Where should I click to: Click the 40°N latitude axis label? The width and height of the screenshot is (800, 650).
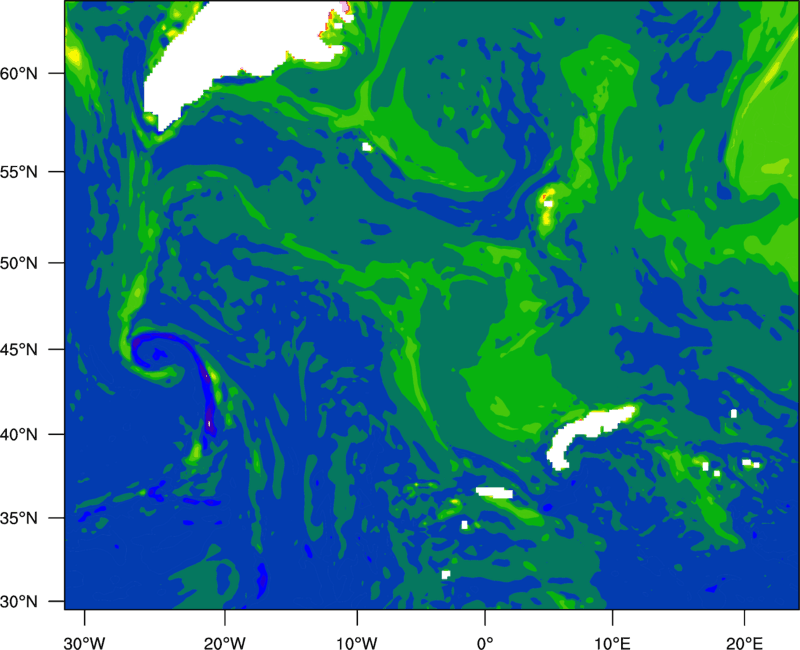[x=19, y=435]
